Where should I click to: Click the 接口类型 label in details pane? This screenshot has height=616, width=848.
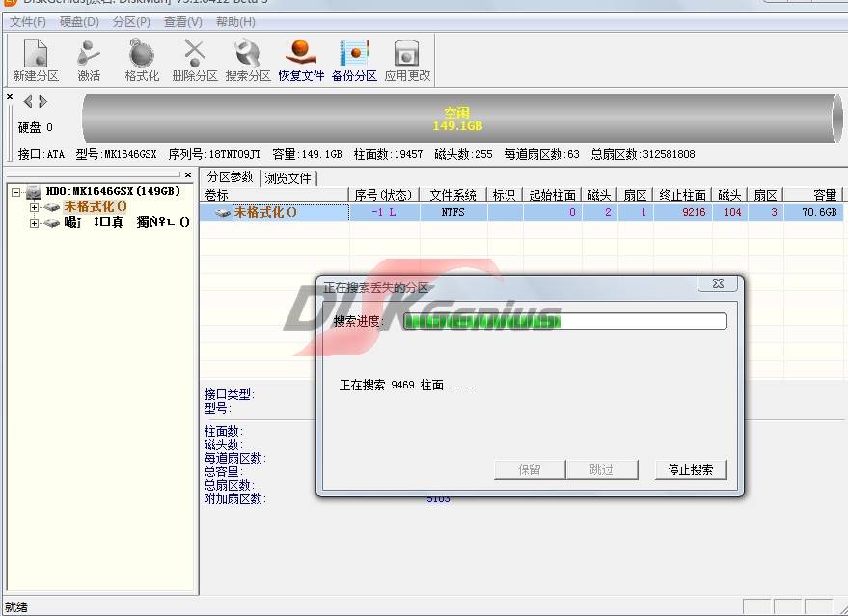point(230,394)
